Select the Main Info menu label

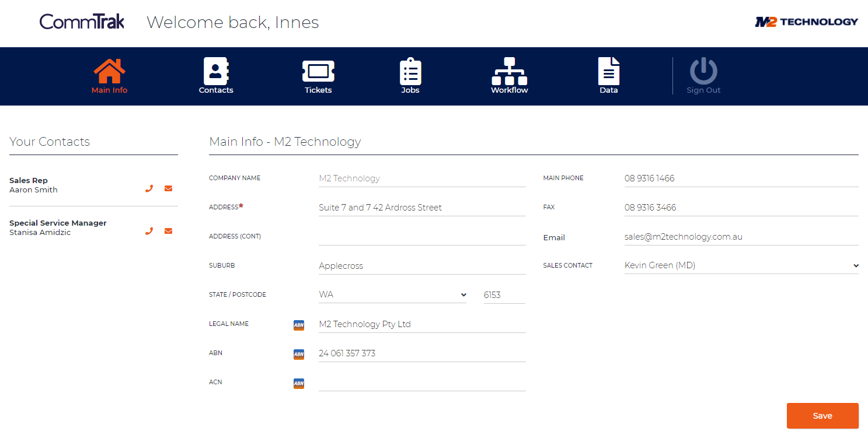[x=109, y=90]
